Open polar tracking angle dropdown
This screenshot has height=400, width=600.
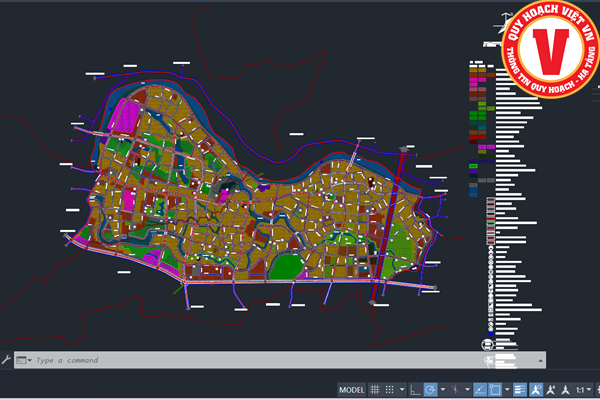[x=443, y=390]
